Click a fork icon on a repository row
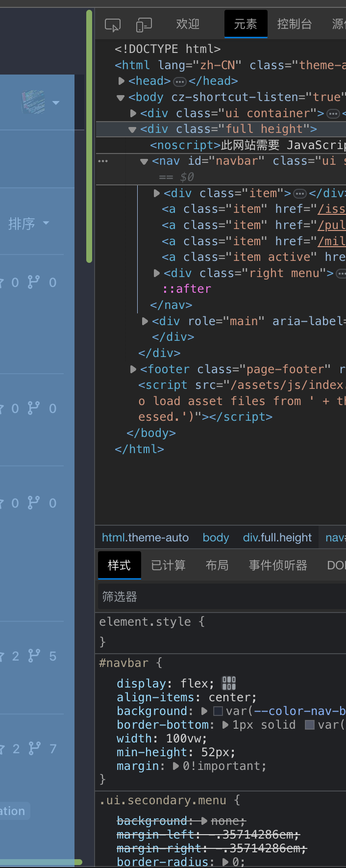 point(33,282)
